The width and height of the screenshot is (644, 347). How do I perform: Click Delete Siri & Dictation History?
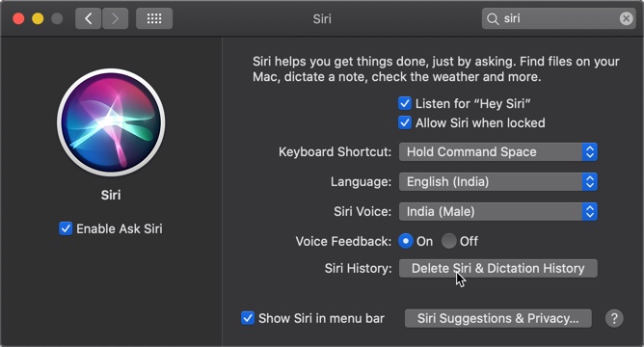coord(498,268)
